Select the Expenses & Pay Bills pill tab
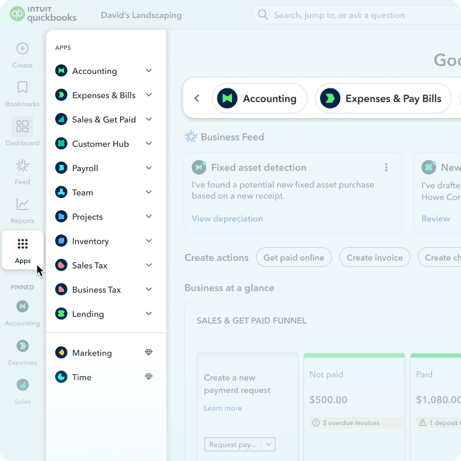Image resolution: width=461 pixels, height=461 pixels. click(x=383, y=98)
